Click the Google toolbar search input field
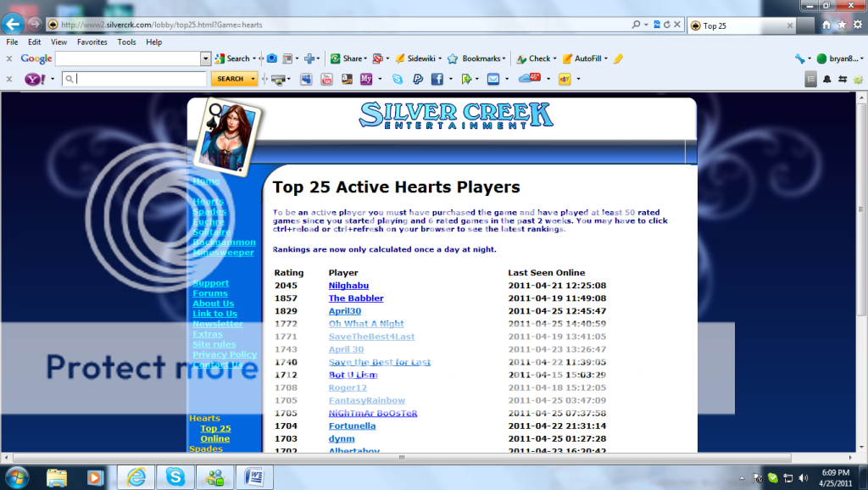The width and height of the screenshot is (868, 490). pyautogui.click(x=128, y=58)
